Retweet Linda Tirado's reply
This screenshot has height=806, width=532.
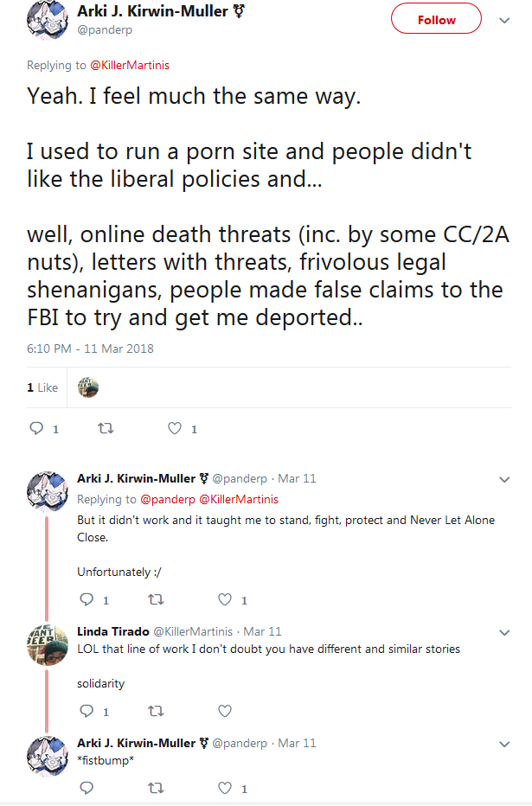point(156,711)
